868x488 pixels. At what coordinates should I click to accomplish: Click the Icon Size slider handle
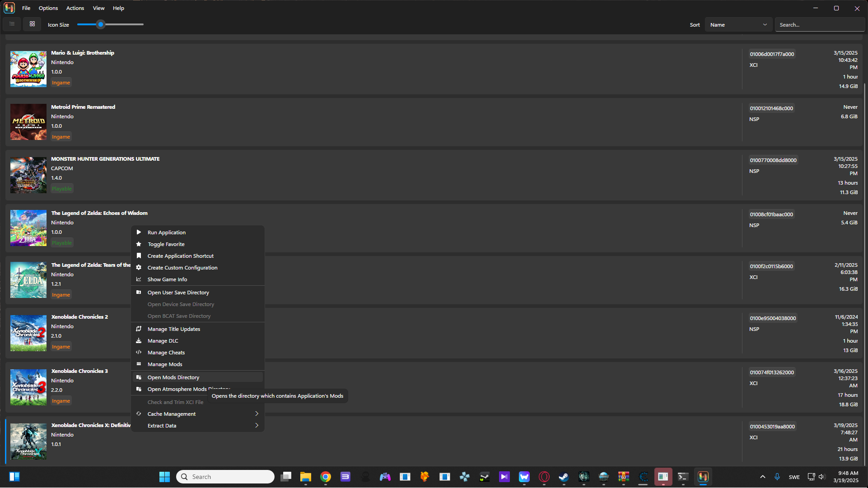tap(101, 24)
